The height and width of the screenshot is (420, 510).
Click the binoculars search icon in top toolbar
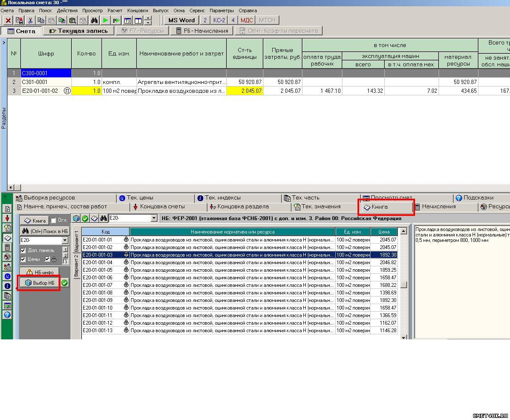tap(94, 20)
